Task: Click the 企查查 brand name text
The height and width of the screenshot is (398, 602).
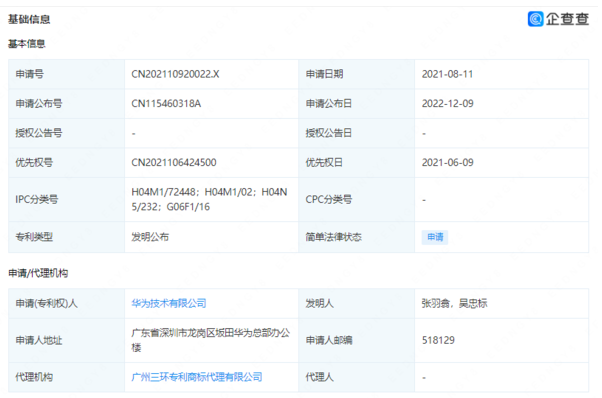Action: 567,18
